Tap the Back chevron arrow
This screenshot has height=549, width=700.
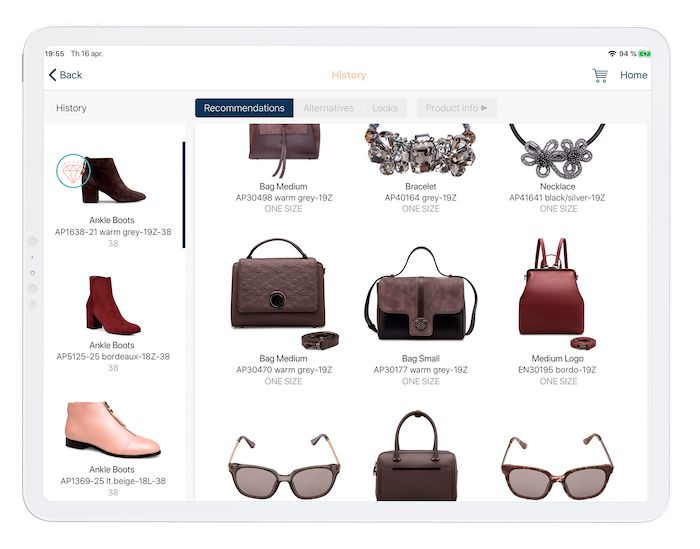click(53, 75)
